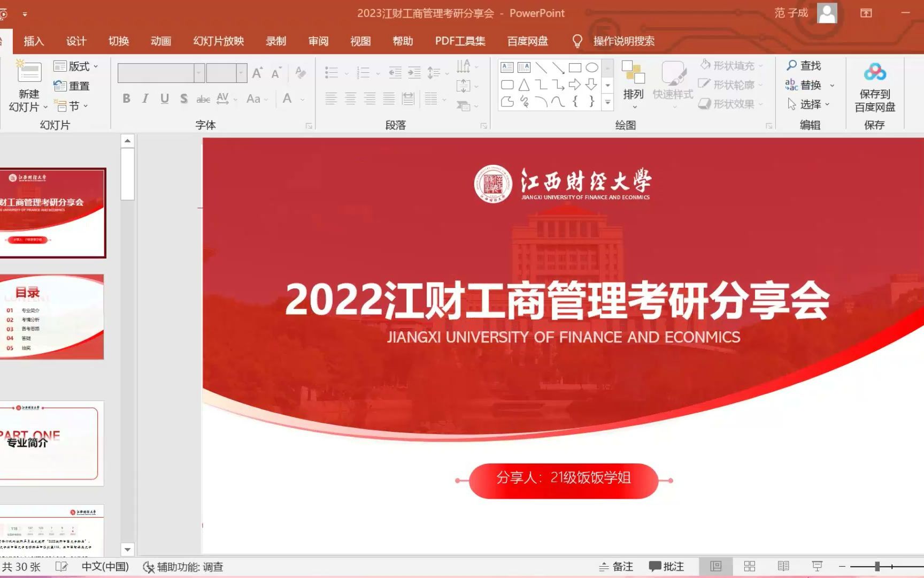Click Comments (批注) in status bar
The width and height of the screenshot is (924, 578).
point(666,566)
